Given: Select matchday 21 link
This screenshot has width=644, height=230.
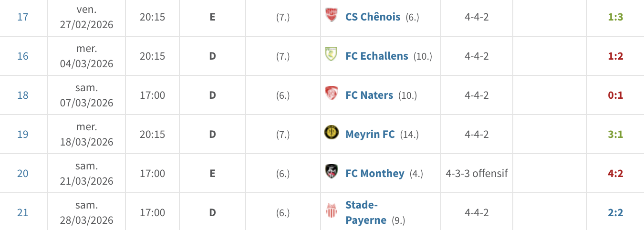Looking at the screenshot, I should pyautogui.click(x=23, y=212).
